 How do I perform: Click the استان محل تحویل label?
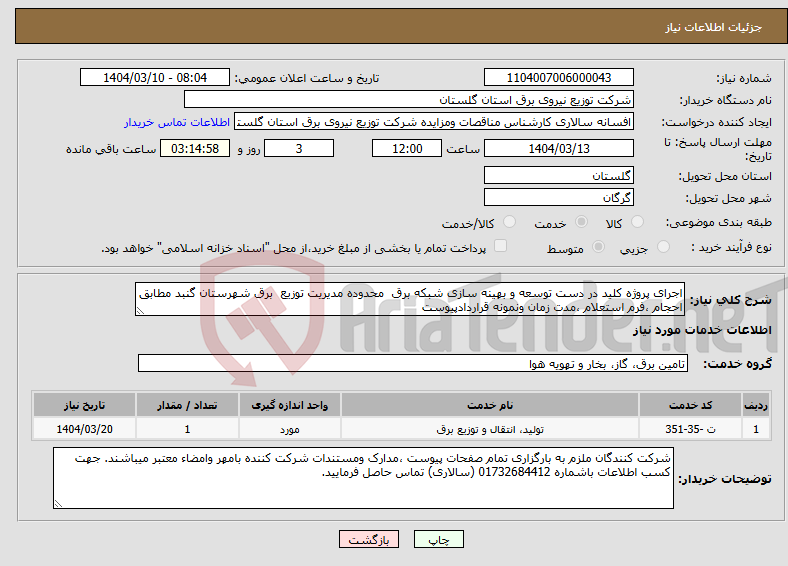725,176
